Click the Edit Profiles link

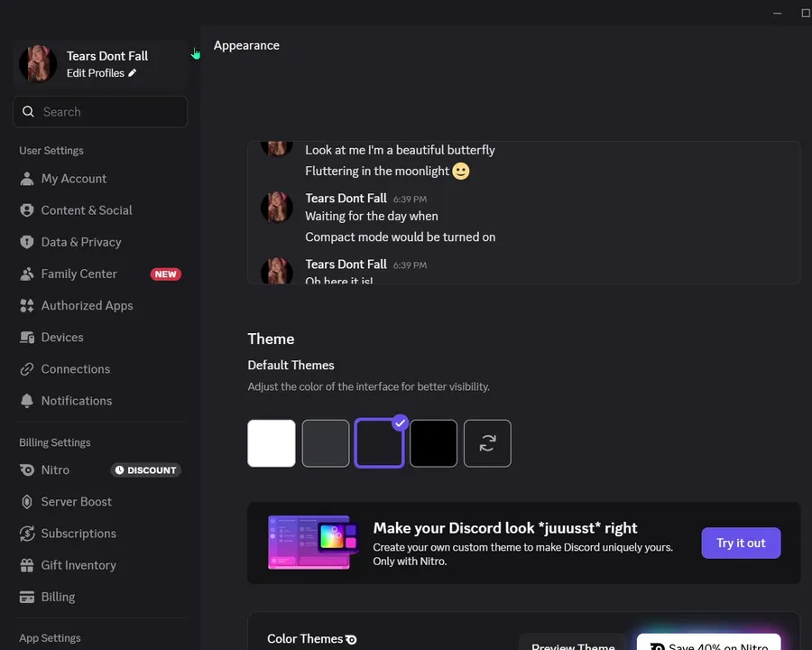click(96, 73)
